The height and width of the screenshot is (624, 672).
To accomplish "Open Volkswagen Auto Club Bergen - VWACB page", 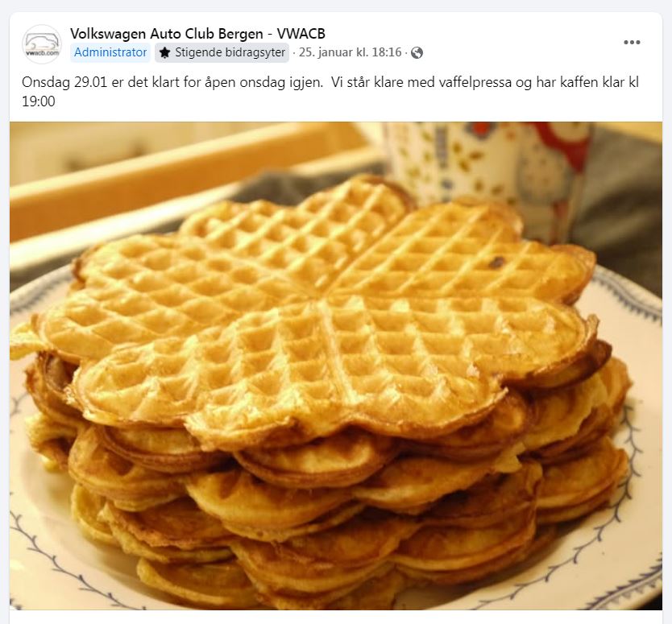I will point(197,33).
